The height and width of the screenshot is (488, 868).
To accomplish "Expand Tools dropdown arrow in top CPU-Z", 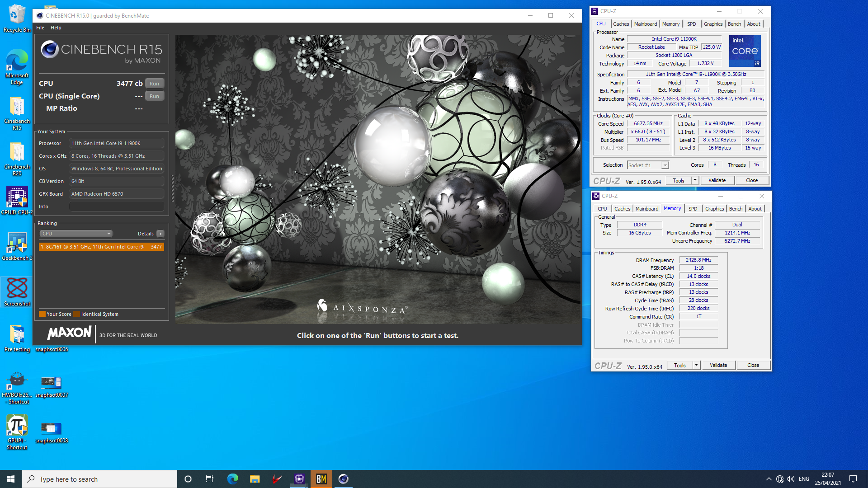I will coord(695,180).
